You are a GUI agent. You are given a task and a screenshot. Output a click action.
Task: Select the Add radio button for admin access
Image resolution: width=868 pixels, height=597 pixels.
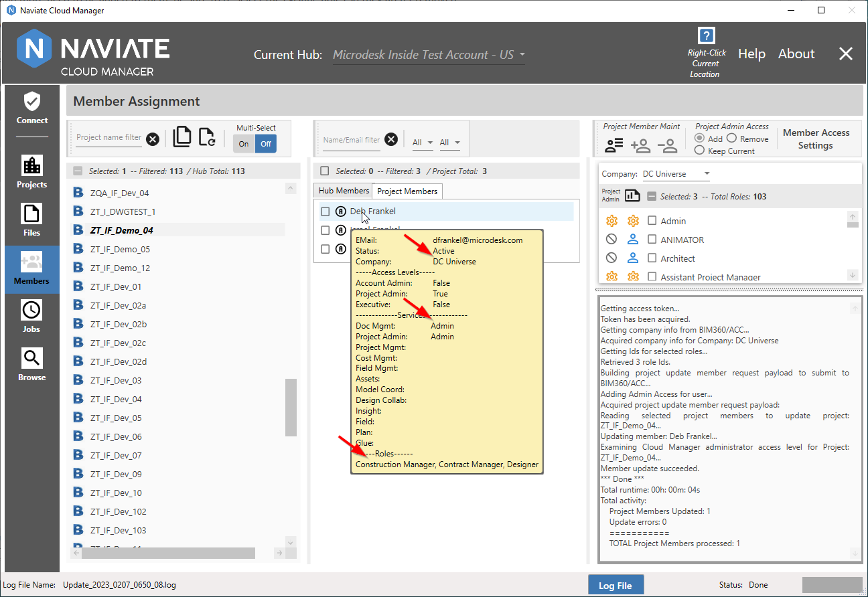pyautogui.click(x=700, y=139)
